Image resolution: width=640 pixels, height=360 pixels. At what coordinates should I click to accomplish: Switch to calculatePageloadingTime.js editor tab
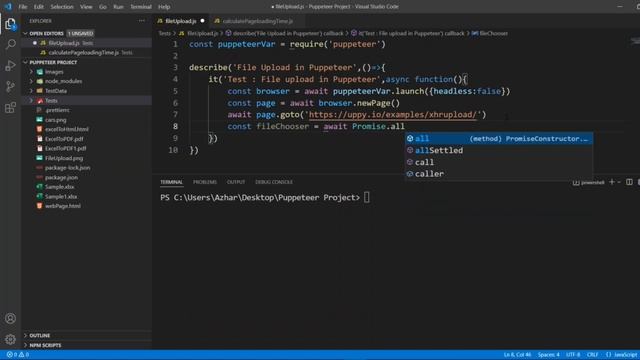pyautogui.click(x=258, y=21)
